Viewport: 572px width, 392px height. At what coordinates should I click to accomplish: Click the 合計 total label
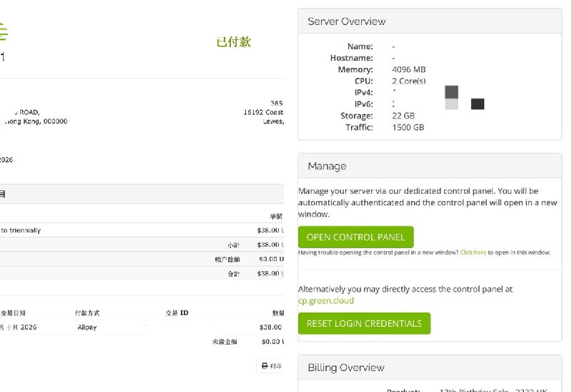point(234,274)
